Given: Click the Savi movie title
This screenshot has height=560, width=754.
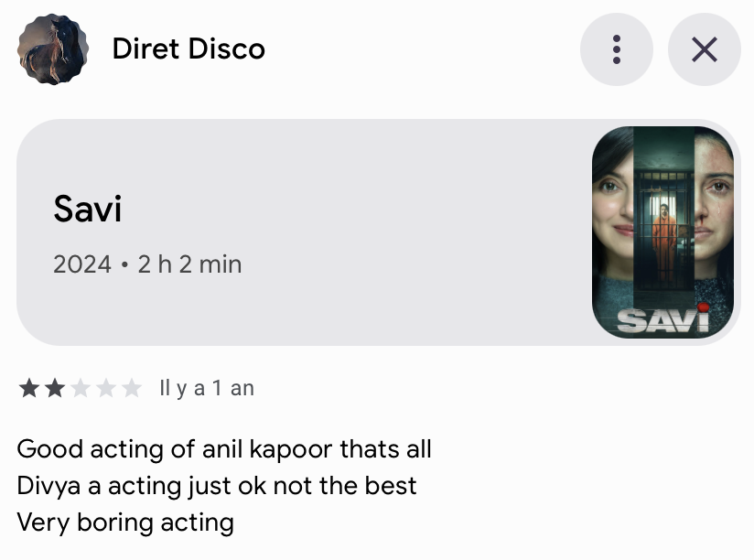Looking at the screenshot, I should [x=88, y=210].
